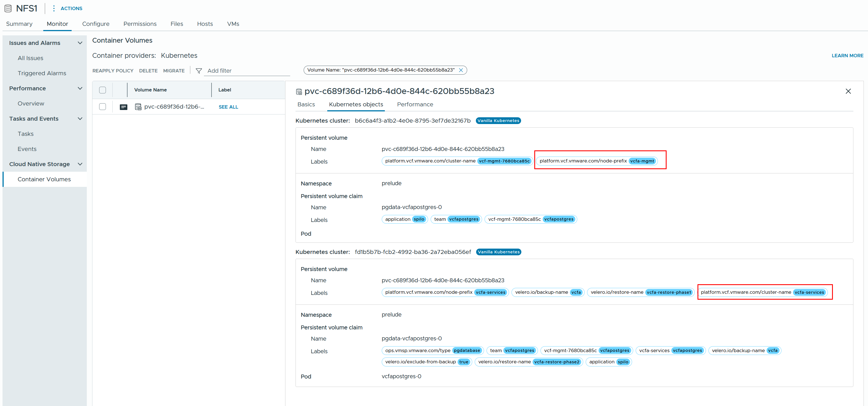
Task: Click velero.io/restore-name vcfa-restore-phase2 label
Action: (528, 362)
